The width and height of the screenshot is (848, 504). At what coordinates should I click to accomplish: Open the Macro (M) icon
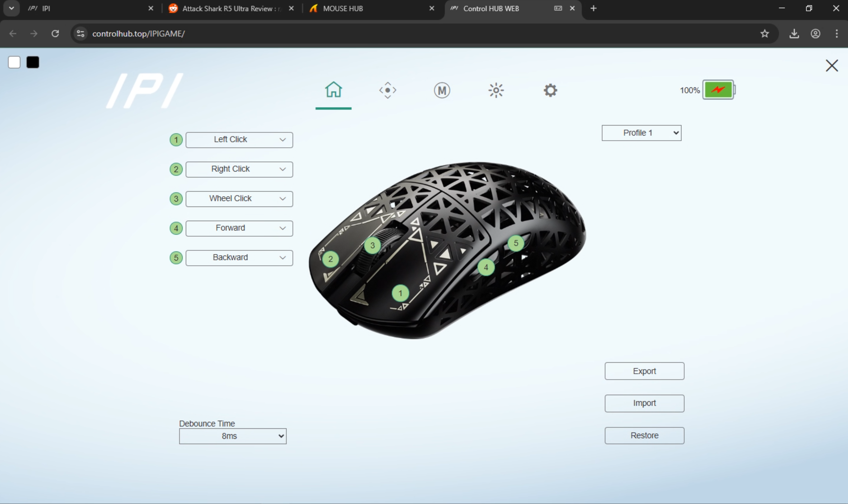point(442,90)
